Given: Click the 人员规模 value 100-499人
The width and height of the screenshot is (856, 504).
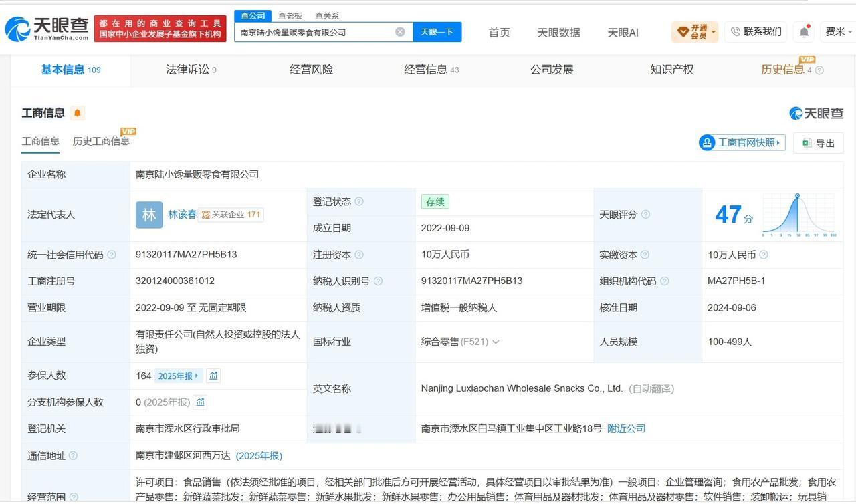Looking at the screenshot, I should [730, 342].
